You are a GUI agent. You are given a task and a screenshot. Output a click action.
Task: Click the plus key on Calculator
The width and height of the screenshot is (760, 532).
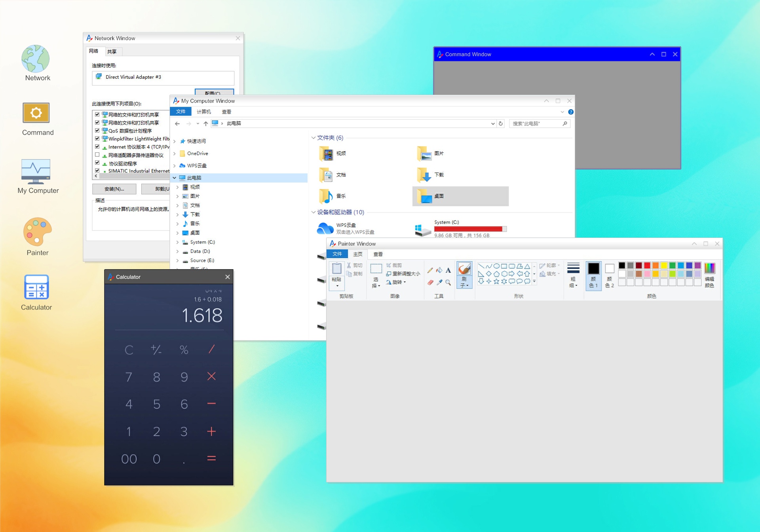(211, 431)
